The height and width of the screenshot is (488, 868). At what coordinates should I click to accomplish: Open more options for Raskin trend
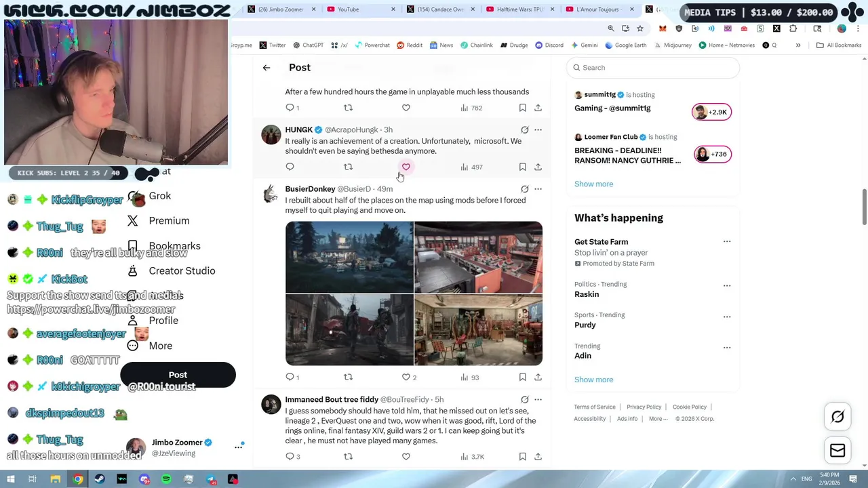click(x=727, y=285)
